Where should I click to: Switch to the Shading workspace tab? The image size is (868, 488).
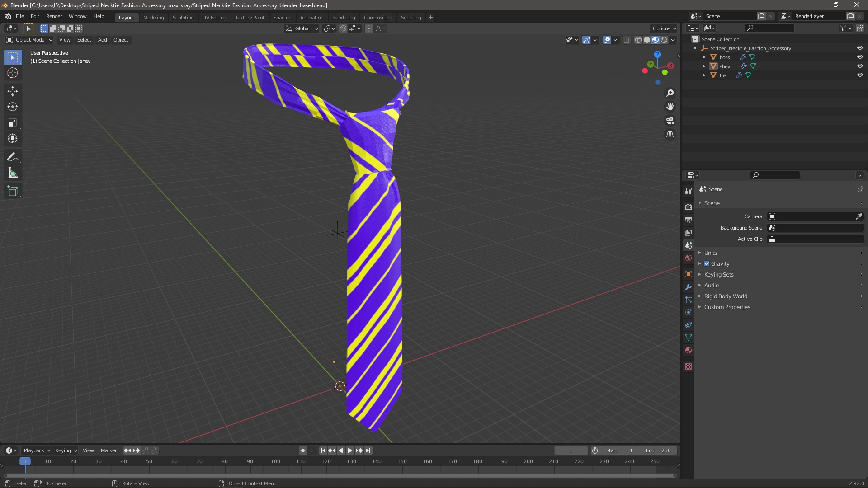[x=282, y=17]
